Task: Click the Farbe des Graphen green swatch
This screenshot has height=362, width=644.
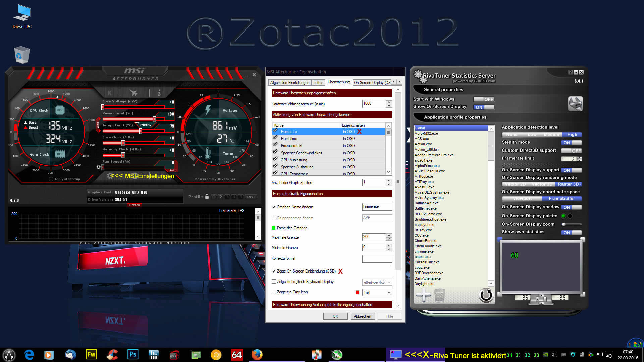Action: (x=273, y=228)
